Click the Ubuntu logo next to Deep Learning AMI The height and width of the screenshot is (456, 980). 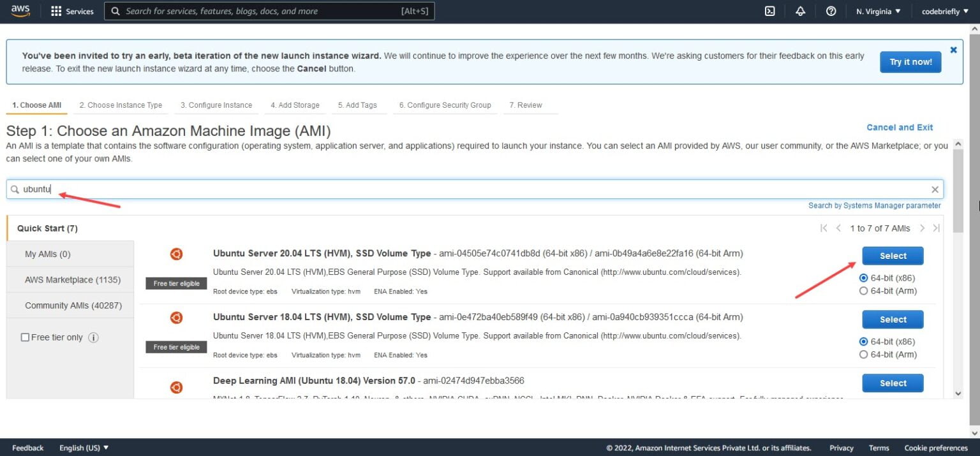coord(176,386)
